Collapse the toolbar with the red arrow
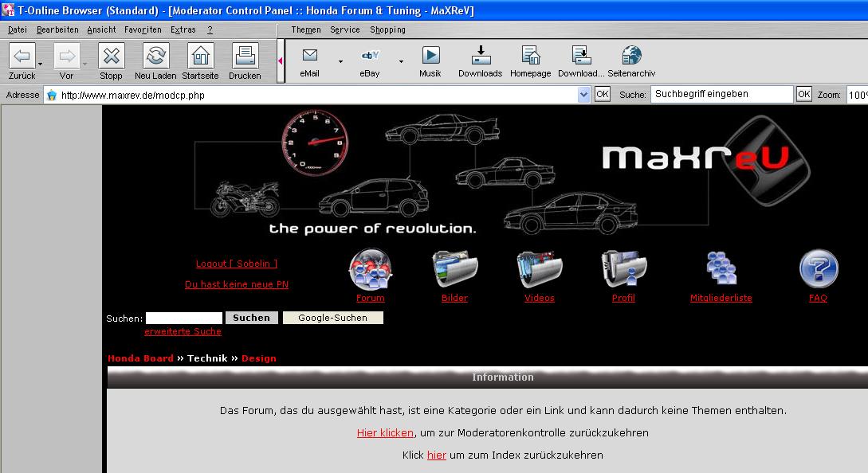 (280, 61)
